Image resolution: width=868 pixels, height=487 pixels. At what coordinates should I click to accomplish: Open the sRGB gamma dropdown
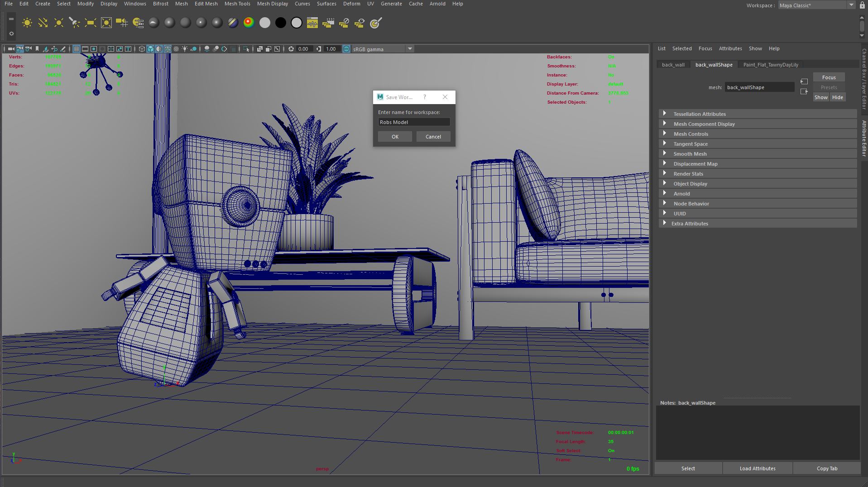(x=409, y=49)
